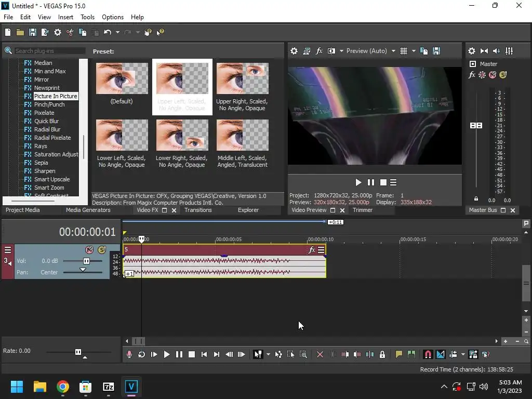Open the track 3 hamburger menu
Viewport: 532px width, 399px height.
pyautogui.click(x=8, y=250)
